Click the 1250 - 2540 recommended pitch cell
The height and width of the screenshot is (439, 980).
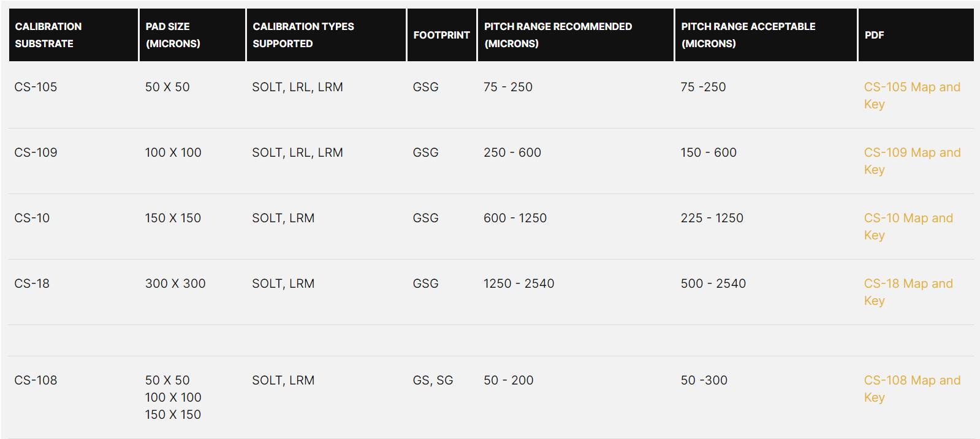click(518, 283)
